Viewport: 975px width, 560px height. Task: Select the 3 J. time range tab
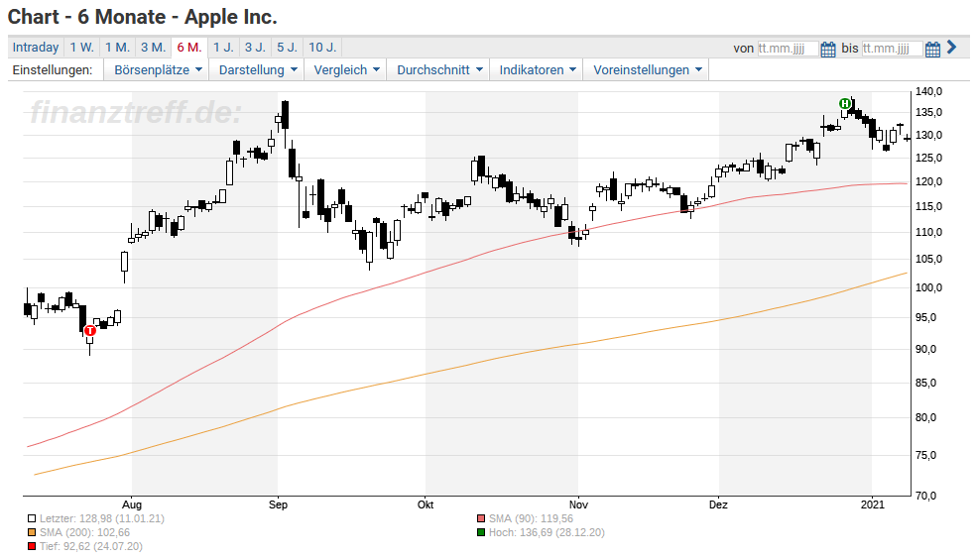click(x=255, y=48)
